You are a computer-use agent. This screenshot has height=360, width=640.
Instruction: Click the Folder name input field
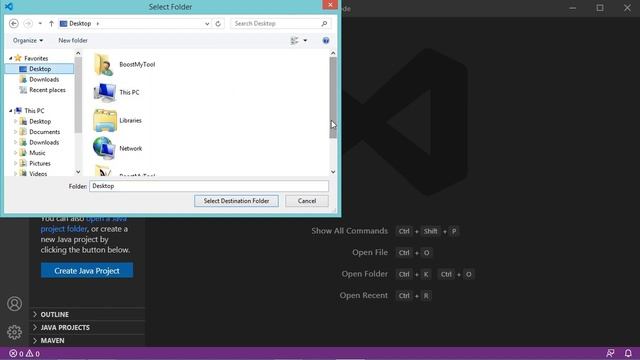(209, 186)
